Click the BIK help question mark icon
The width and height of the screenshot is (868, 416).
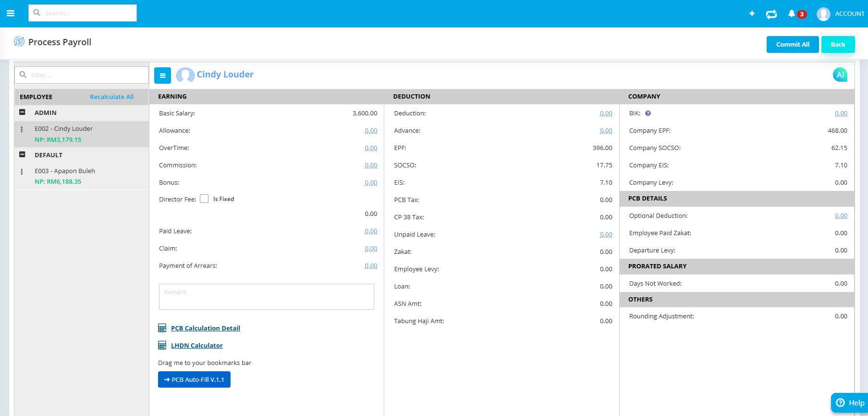click(648, 113)
